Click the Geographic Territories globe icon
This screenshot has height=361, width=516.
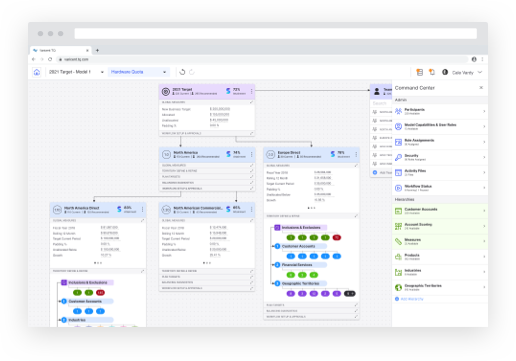pos(398,287)
